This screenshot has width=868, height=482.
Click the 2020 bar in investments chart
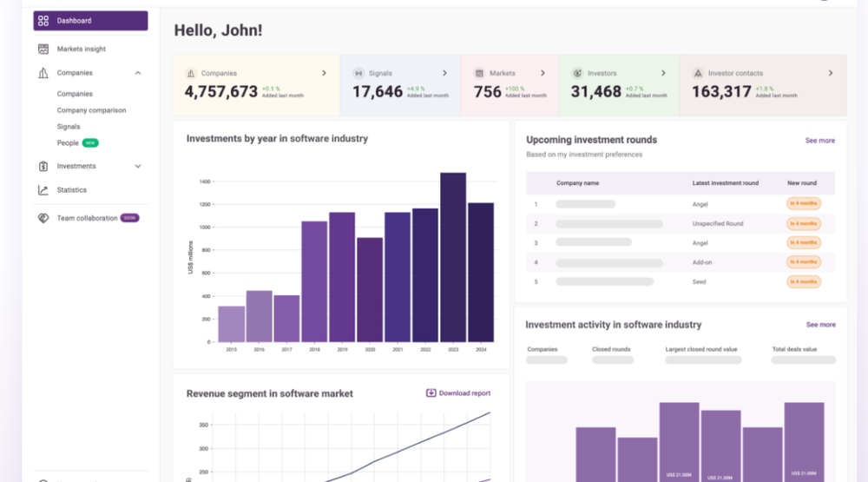[370, 290]
